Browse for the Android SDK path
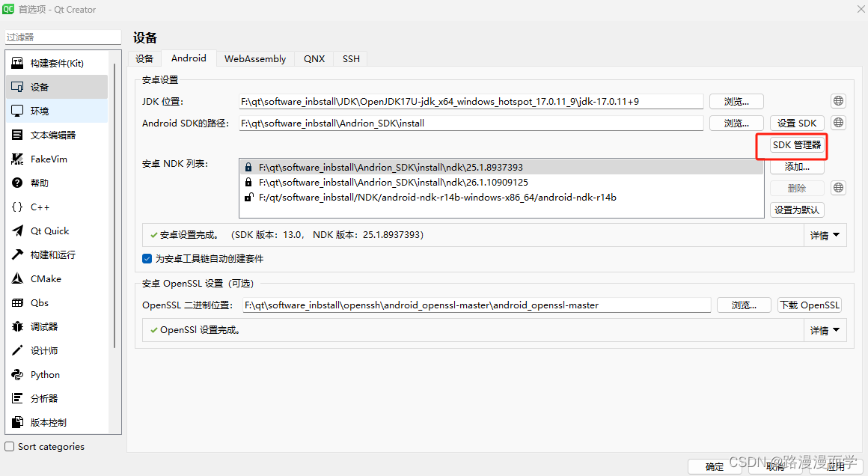The height and width of the screenshot is (476, 868). [x=736, y=123]
